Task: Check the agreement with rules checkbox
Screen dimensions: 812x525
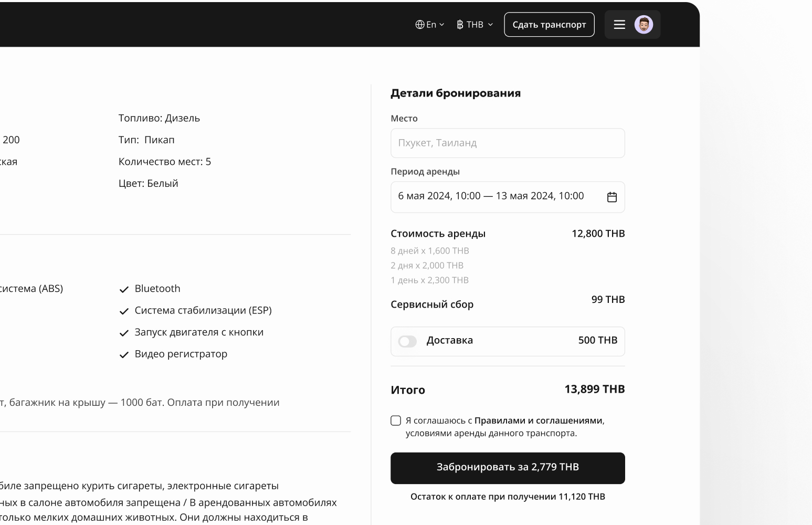Action: tap(396, 421)
